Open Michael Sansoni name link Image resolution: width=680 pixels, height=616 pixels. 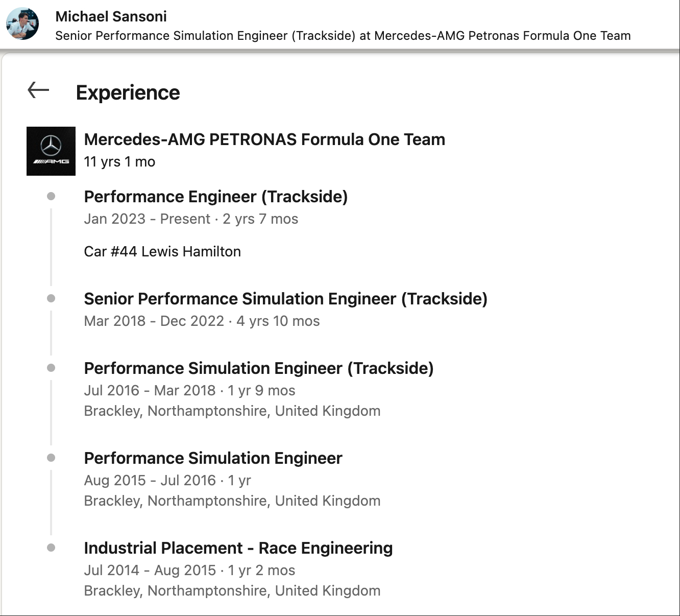point(111,16)
